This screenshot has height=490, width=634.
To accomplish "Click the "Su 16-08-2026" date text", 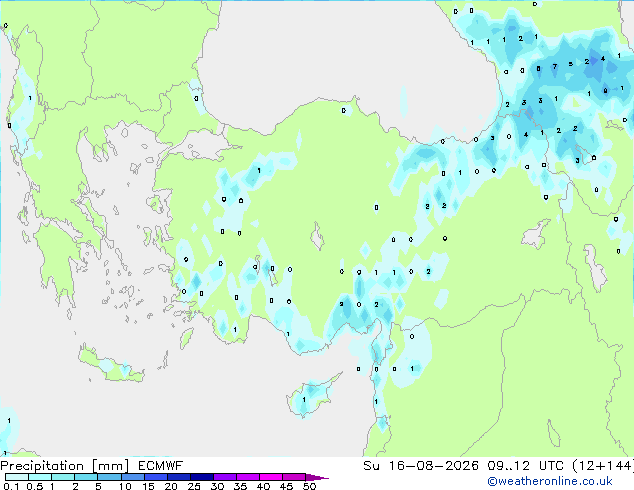I will coord(421,466).
